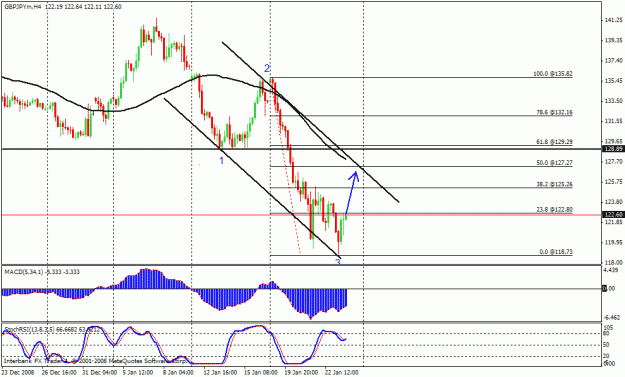This screenshot has width=625, height=377.
Task: Click the 121.85 price axis value
Action: (x=614, y=222)
